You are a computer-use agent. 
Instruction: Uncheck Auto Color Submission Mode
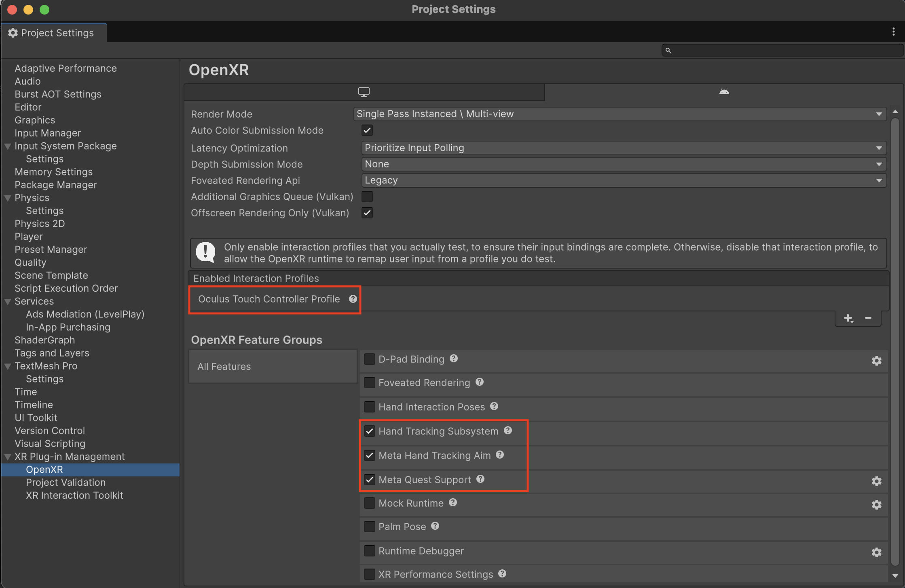coord(367,130)
